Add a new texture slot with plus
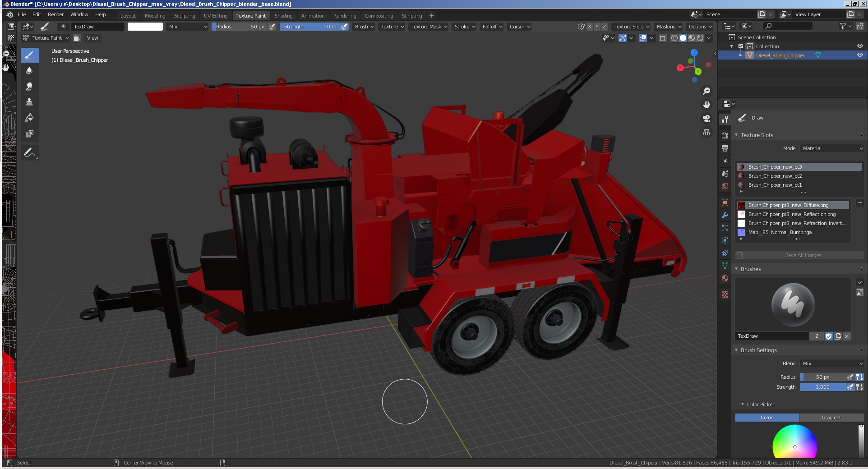Viewport: 868px width, 469px height. [x=859, y=203]
